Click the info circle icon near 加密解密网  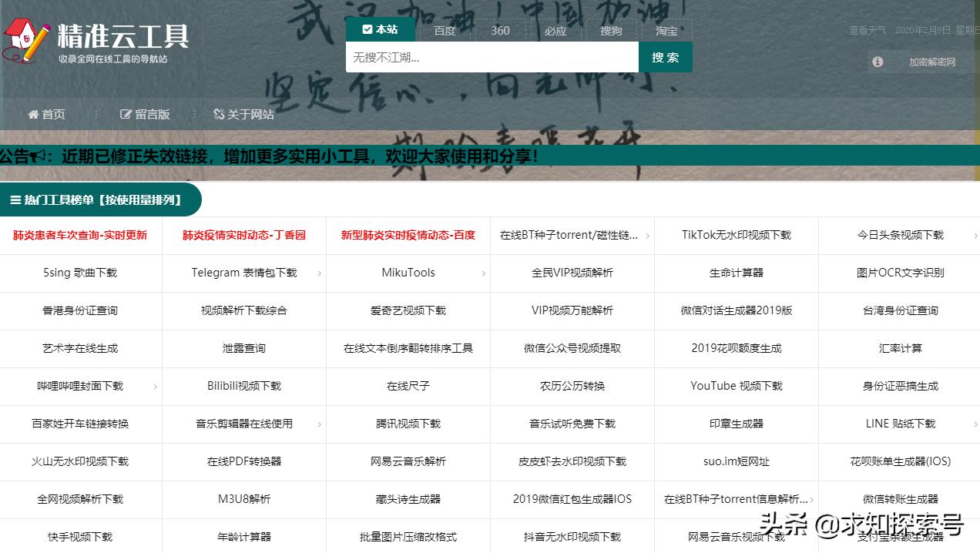pyautogui.click(x=877, y=62)
